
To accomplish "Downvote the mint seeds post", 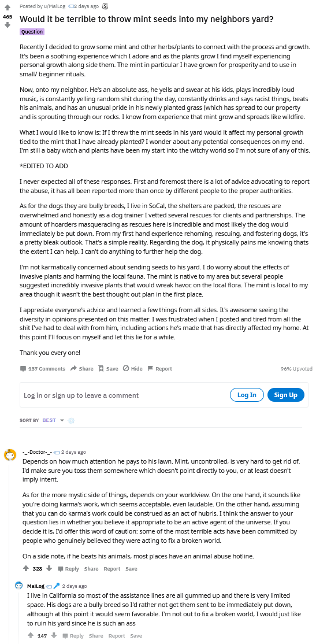I will tap(7, 25).
